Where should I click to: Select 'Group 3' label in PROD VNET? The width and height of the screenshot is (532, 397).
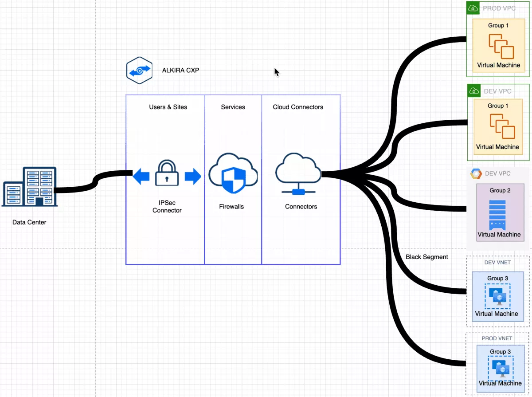tap(500, 352)
